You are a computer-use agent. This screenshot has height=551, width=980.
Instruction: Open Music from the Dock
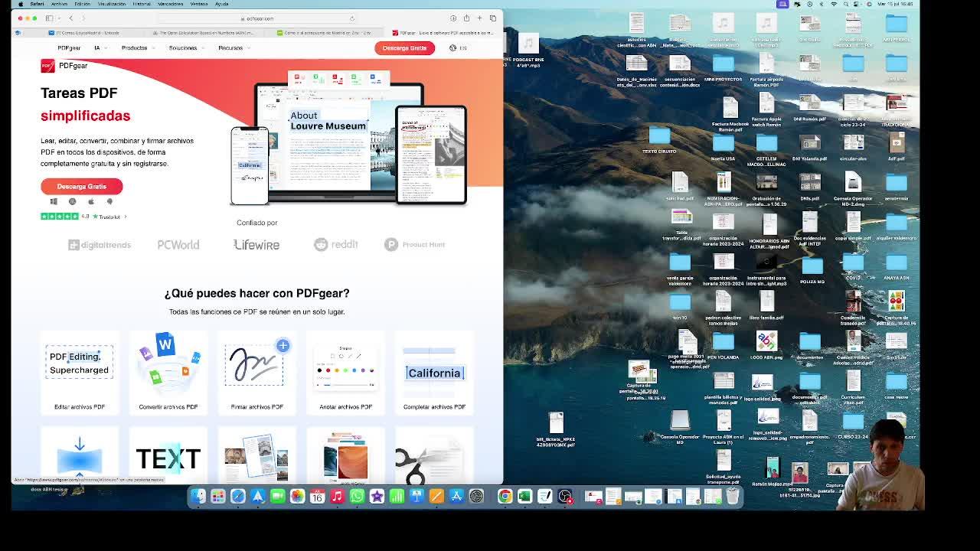click(337, 497)
